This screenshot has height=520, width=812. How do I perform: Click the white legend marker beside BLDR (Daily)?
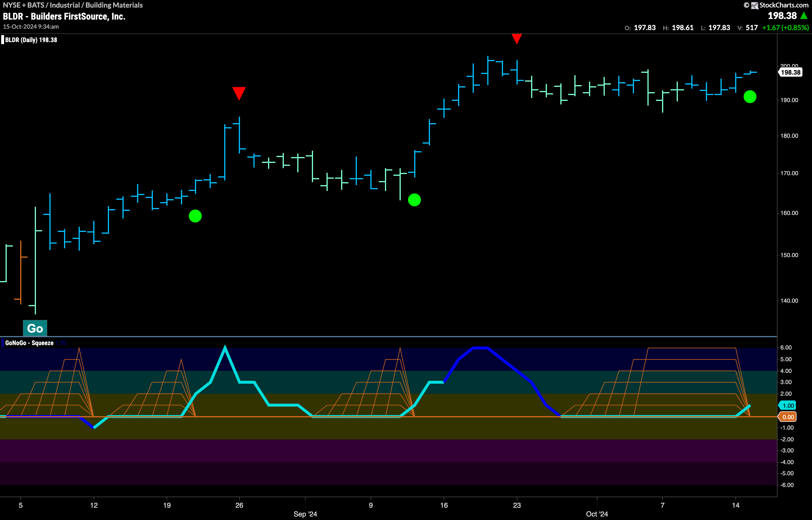point(3,40)
